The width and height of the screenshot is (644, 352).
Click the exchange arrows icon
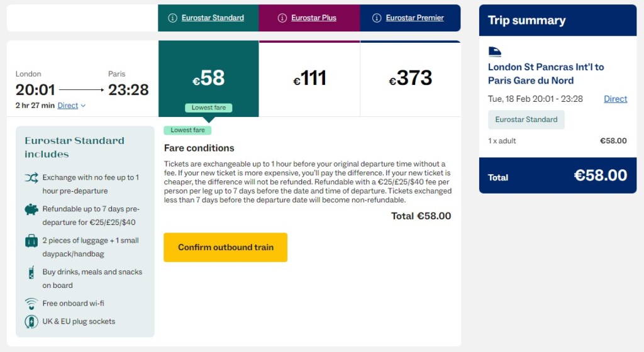[31, 178]
